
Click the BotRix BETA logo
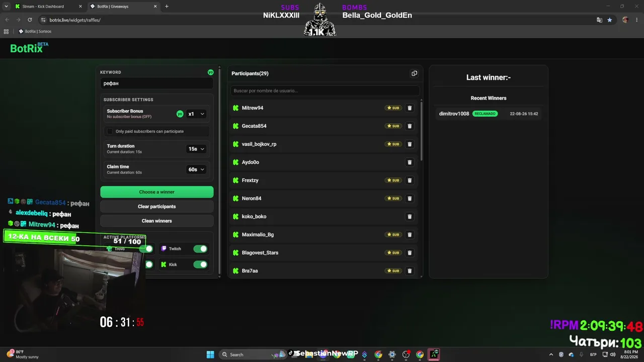[29, 48]
